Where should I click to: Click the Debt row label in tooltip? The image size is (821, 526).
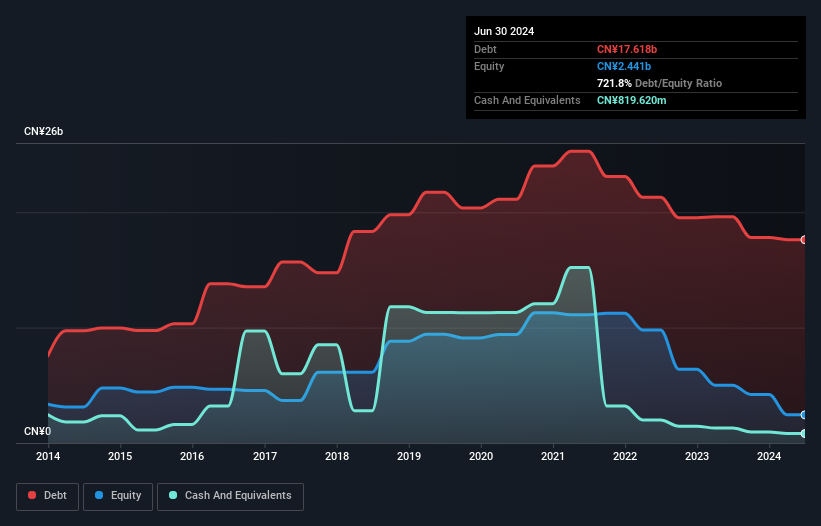485,49
